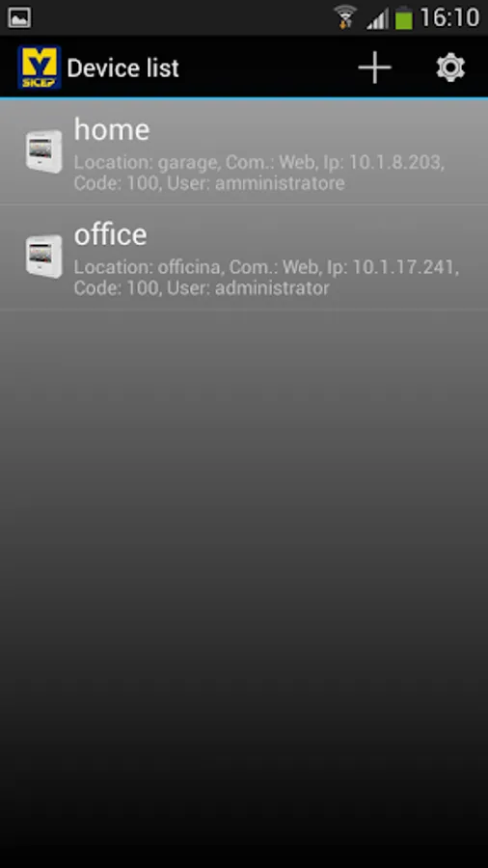Add a new device with plus icon
This screenshot has height=868, width=488.
pos(374,68)
